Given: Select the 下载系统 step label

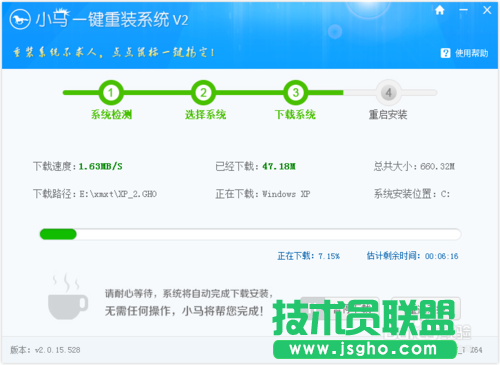Looking at the screenshot, I should point(295,115).
